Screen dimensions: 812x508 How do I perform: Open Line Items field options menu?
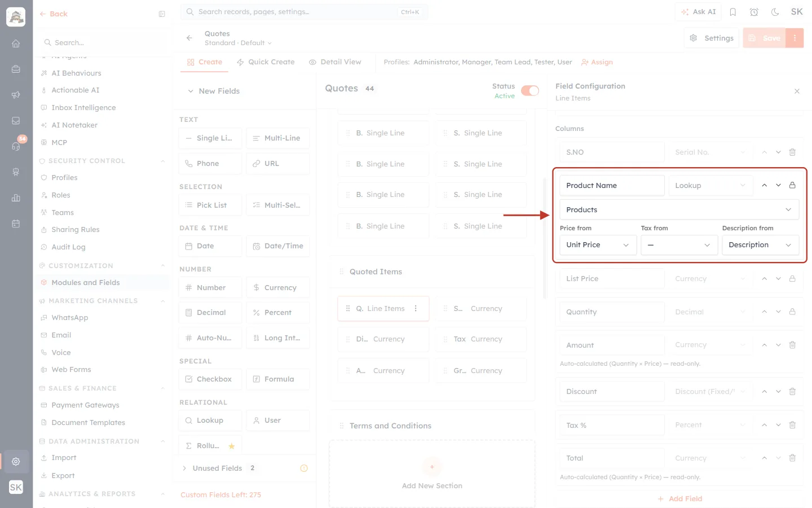[x=416, y=308]
